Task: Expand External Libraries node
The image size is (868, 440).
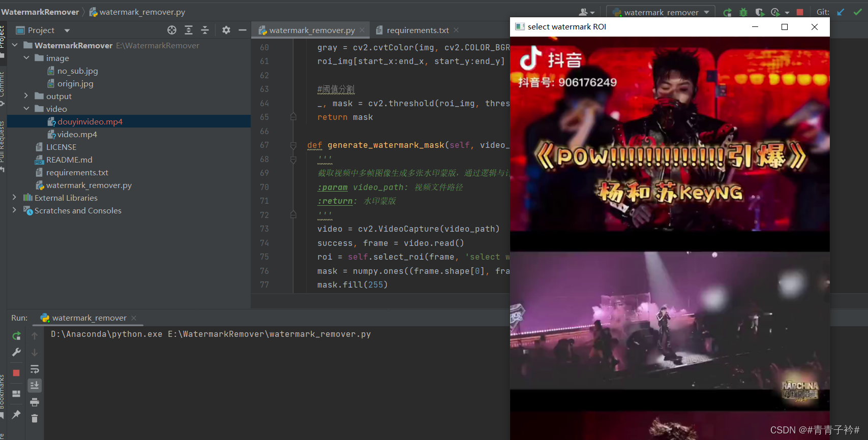Action: click(x=15, y=198)
